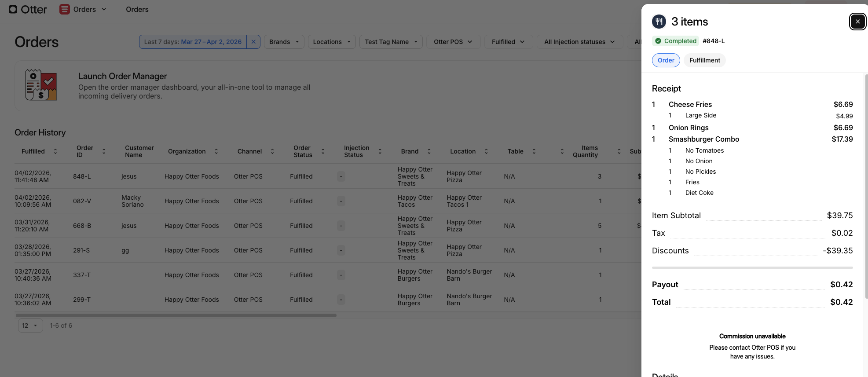
Task: Click the Launch Order Manager illustration
Action: click(41, 85)
